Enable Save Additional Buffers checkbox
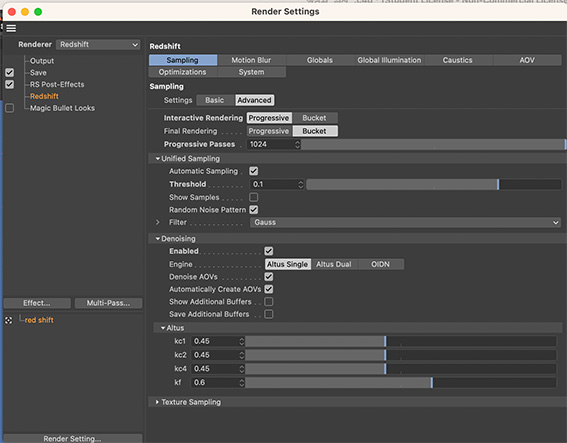 click(269, 314)
